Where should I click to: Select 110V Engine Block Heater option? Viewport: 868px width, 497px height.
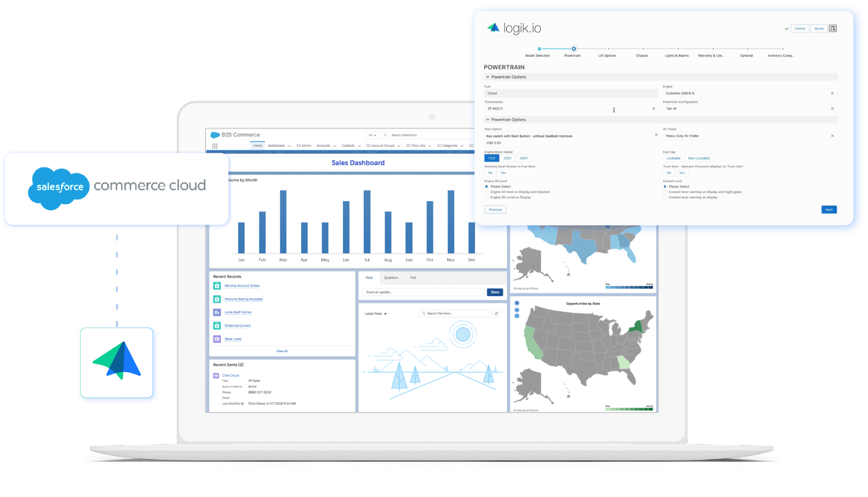coord(492,158)
